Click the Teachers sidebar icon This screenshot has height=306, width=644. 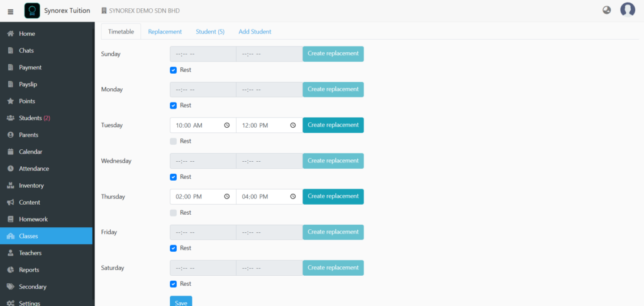tap(11, 253)
